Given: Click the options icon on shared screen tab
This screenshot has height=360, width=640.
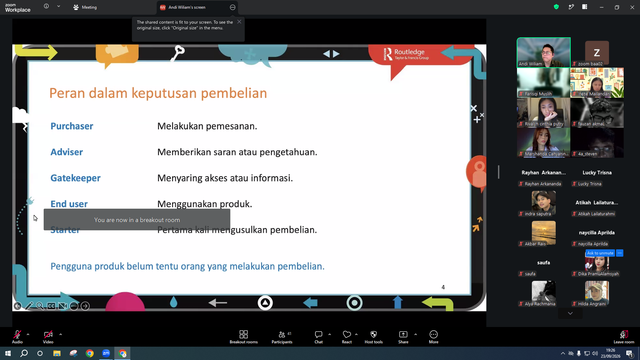Looking at the screenshot, I should pos(232,7).
